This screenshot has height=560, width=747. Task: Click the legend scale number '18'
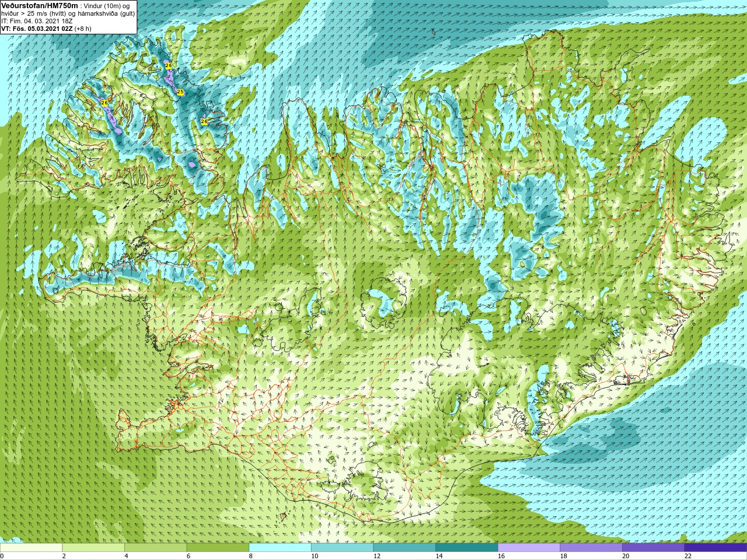click(x=563, y=556)
